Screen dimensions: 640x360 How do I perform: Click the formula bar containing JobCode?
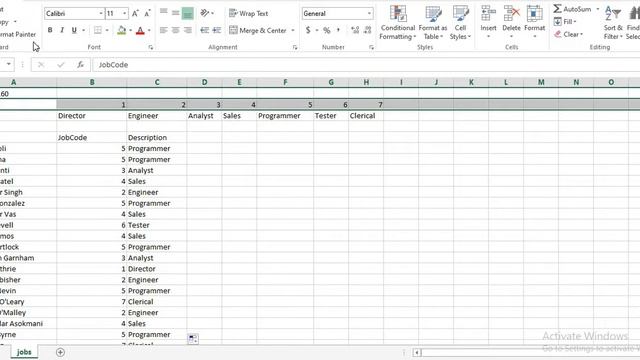[366, 64]
